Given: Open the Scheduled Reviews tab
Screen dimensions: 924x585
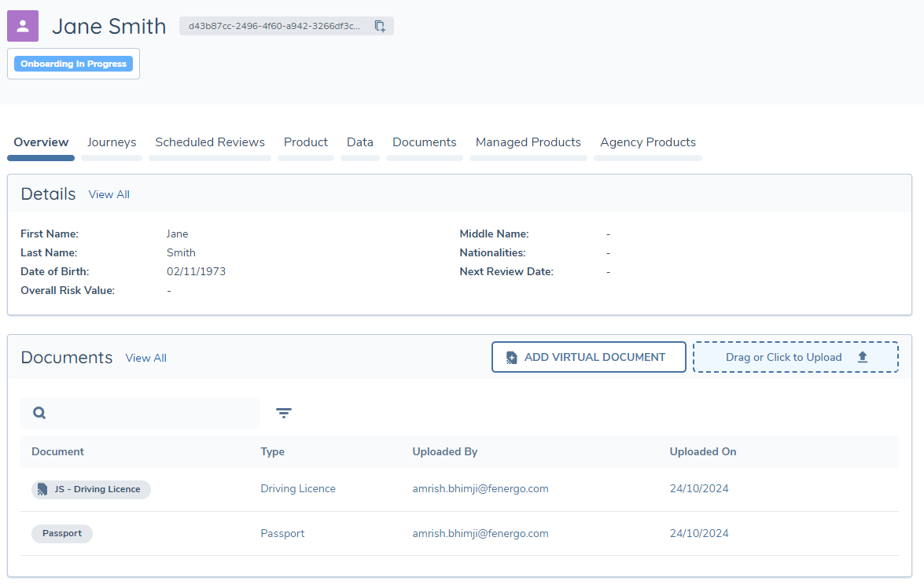Looking at the screenshot, I should click(x=209, y=142).
